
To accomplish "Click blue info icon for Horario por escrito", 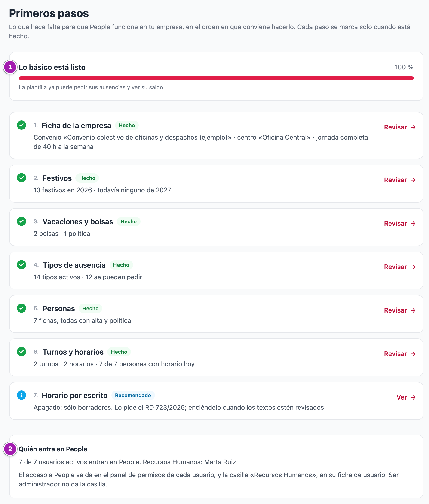I will pyautogui.click(x=21, y=395).
